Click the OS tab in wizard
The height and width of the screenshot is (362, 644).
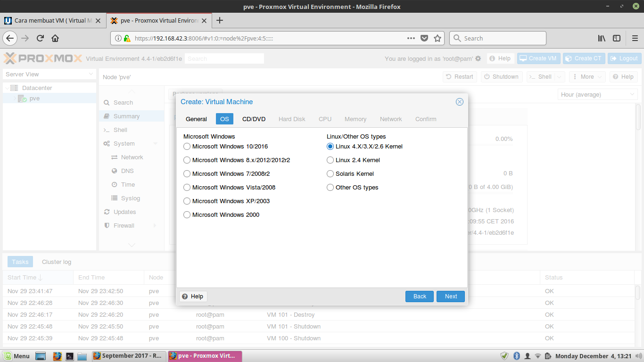[224, 119]
